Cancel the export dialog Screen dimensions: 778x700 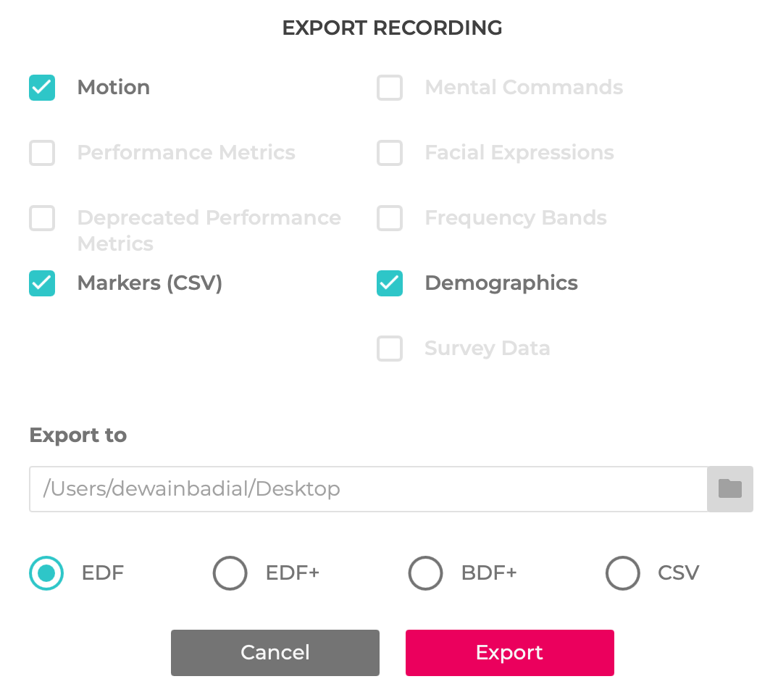[275, 653]
